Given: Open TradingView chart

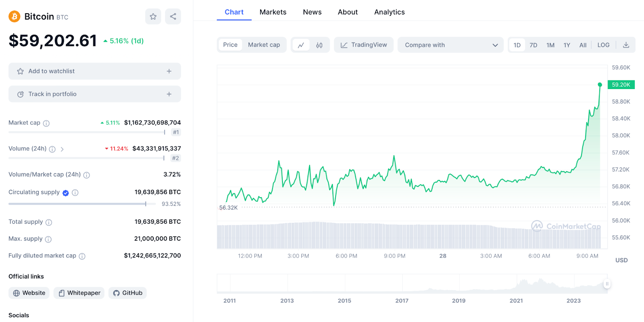Looking at the screenshot, I should click(364, 45).
